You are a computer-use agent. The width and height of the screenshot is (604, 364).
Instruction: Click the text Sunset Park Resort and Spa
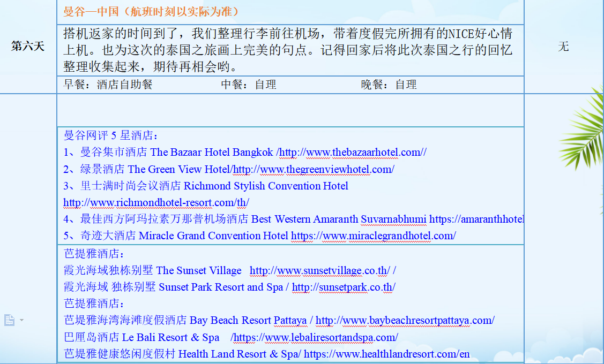click(221, 287)
